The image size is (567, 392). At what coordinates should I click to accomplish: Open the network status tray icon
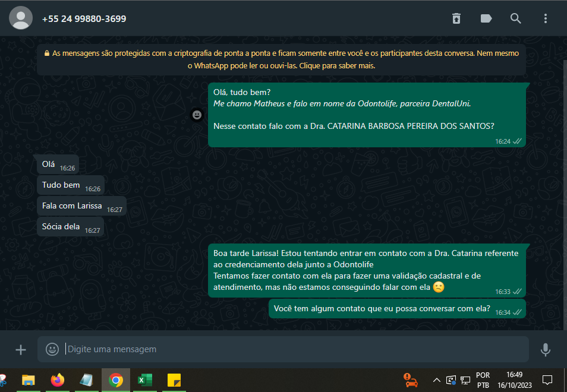(x=465, y=380)
